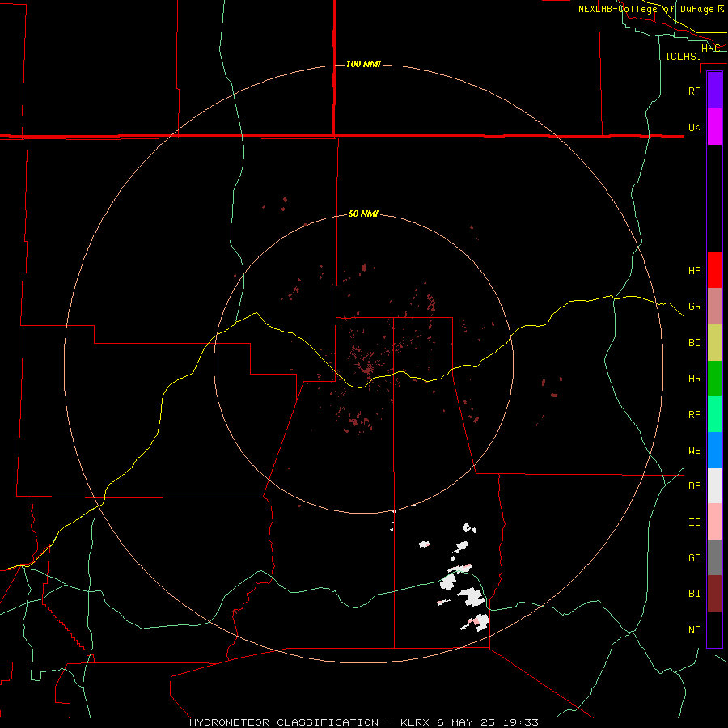The image size is (728, 728).
Task: Pick the red HA legend swatch
Action: [x=714, y=270]
